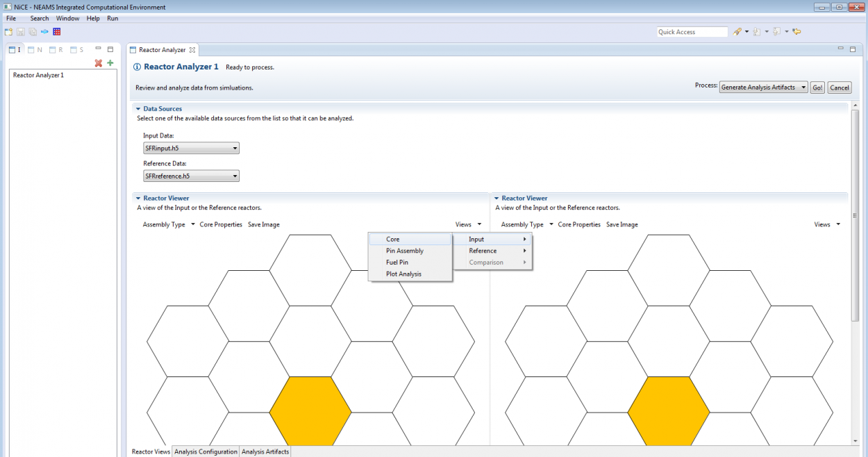This screenshot has width=868, height=457.
Task: Click the Quick Access search field
Action: pyautogui.click(x=692, y=32)
